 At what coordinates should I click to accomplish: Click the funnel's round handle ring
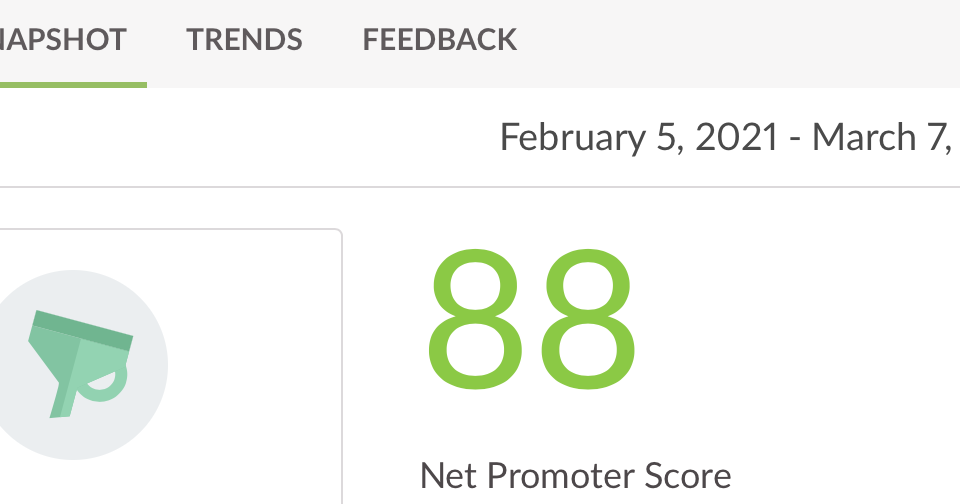click(111, 387)
